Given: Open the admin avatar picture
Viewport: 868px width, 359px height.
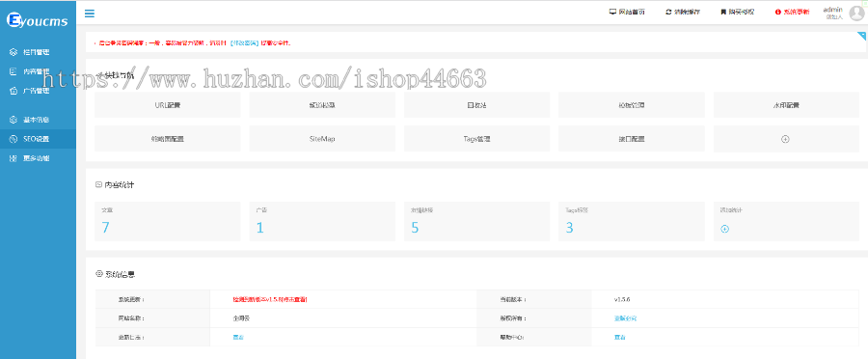Looking at the screenshot, I should pos(856,14).
